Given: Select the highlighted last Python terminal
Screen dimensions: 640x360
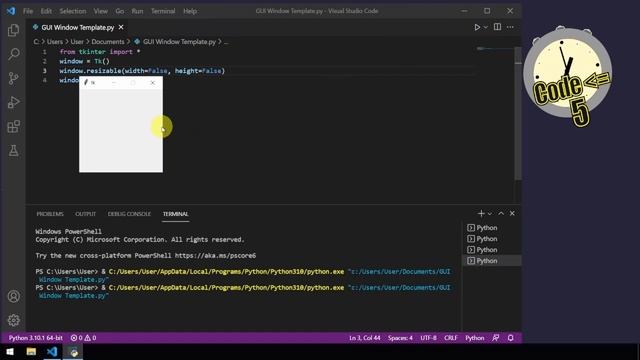Looking at the screenshot, I should click(x=491, y=260).
